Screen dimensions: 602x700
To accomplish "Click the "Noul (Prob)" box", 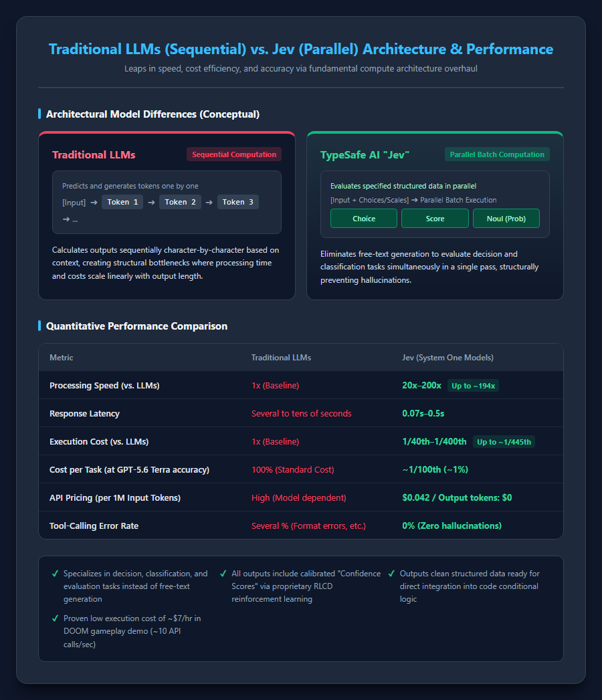I will click(x=506, y=219).
